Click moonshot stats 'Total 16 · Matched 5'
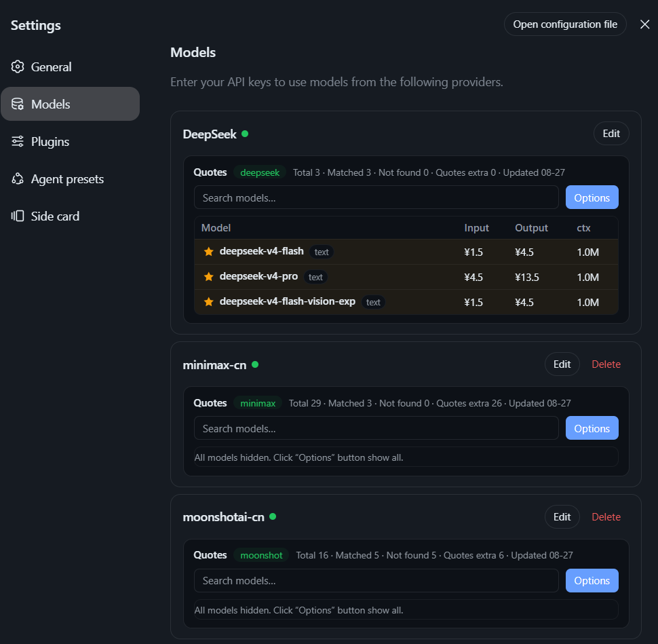The width and height of the screenshot is (658, 644). point(337,555)
